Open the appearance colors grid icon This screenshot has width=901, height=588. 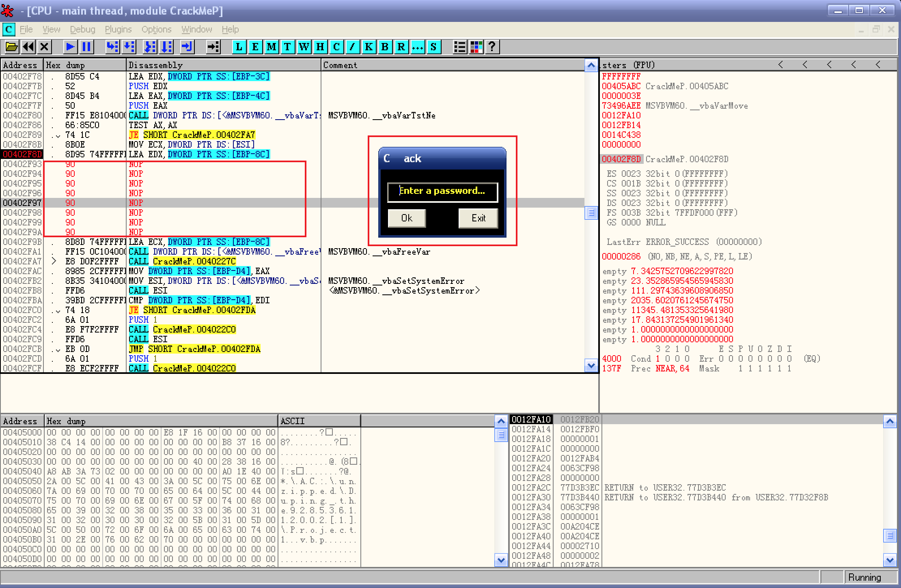point(476,47)
